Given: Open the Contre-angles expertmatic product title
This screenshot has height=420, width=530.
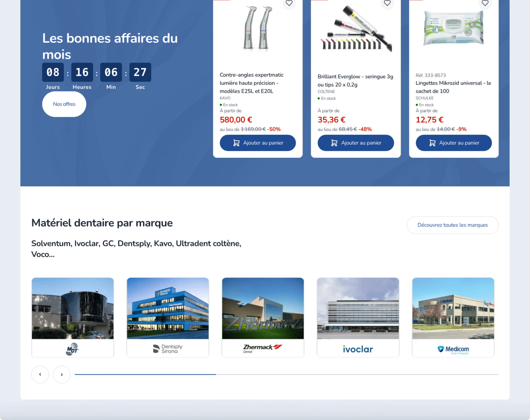Looking at the screenshot, I should coord(251,83).
